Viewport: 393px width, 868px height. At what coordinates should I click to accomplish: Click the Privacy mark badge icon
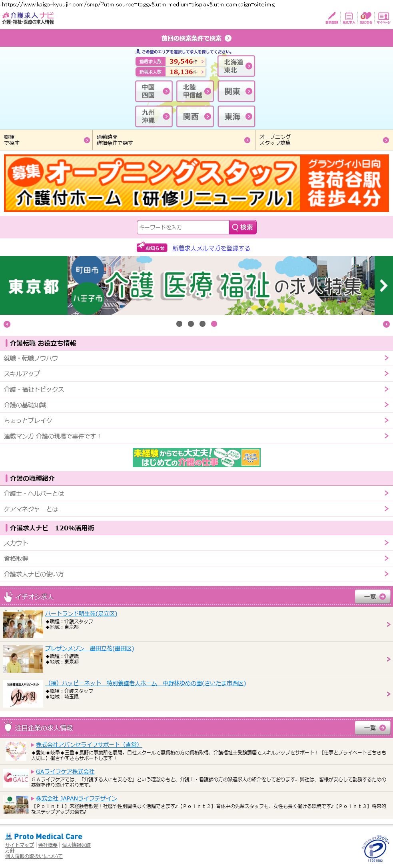coord(375,848)
